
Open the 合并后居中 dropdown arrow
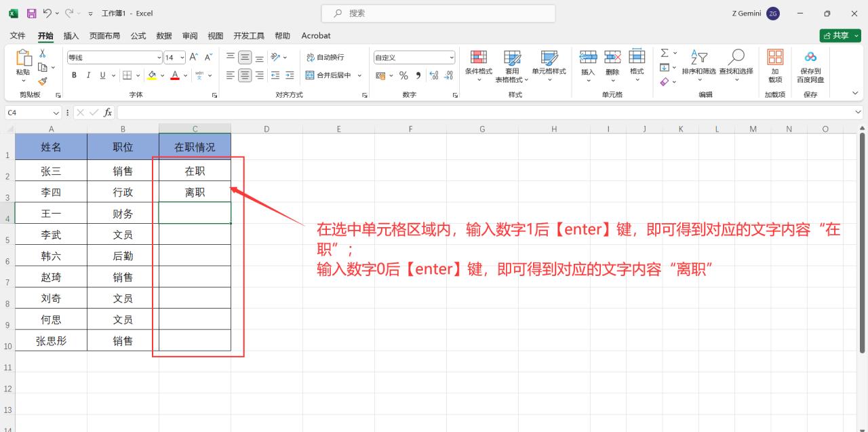[359, 75]
